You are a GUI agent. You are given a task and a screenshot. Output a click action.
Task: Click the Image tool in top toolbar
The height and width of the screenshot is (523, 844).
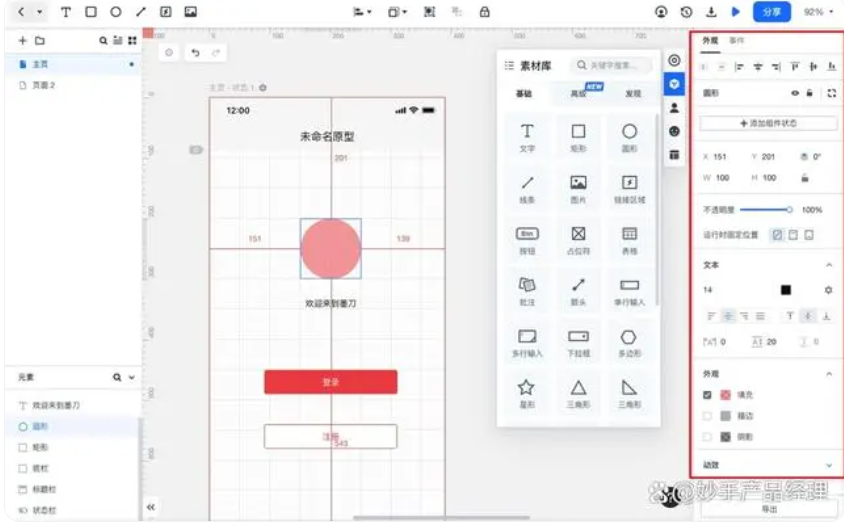click(x=190, y=12)
